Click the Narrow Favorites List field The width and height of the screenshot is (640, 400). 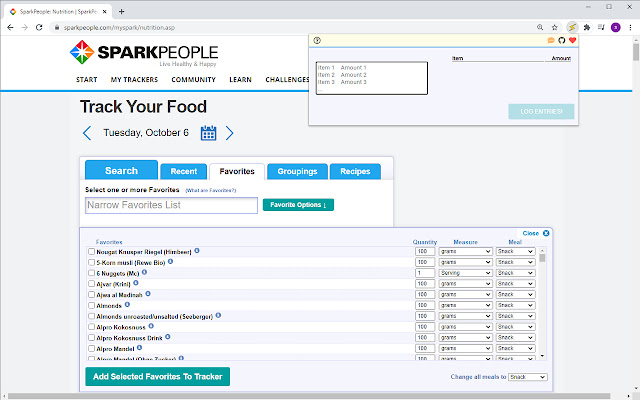coord(171,205)
